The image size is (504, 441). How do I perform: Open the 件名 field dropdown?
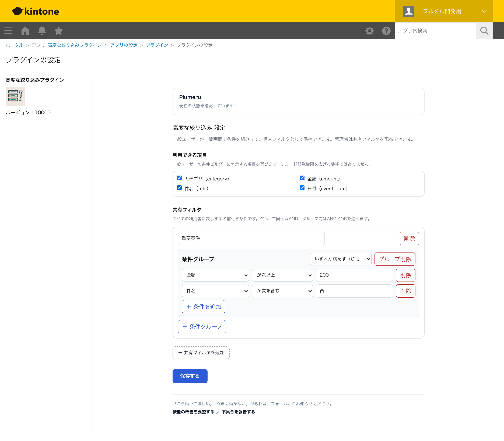click(x=215, y=291)
